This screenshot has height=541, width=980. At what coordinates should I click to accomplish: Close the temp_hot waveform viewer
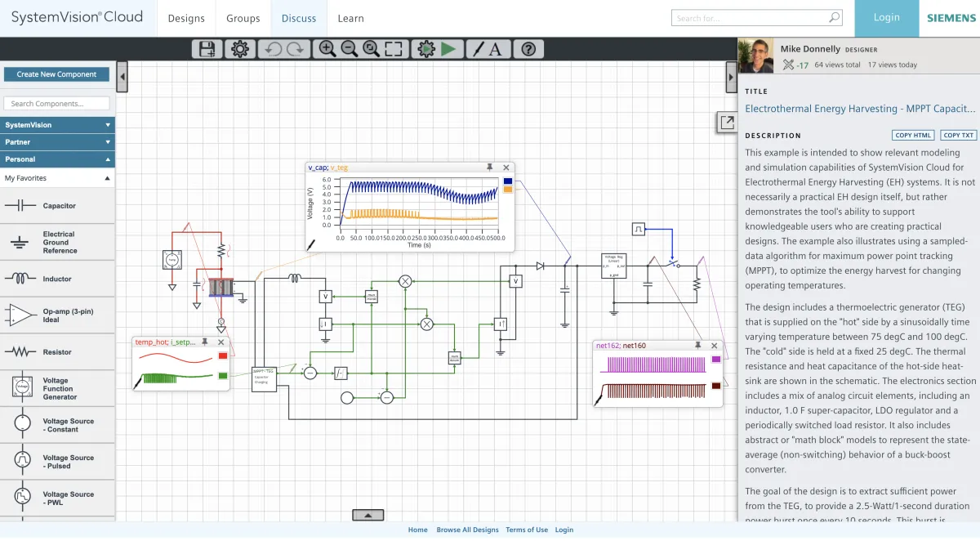pos(221,342)
